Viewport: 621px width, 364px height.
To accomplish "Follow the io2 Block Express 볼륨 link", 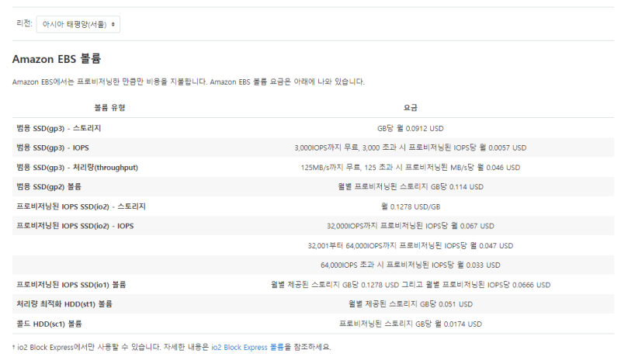I will point(248,348).
